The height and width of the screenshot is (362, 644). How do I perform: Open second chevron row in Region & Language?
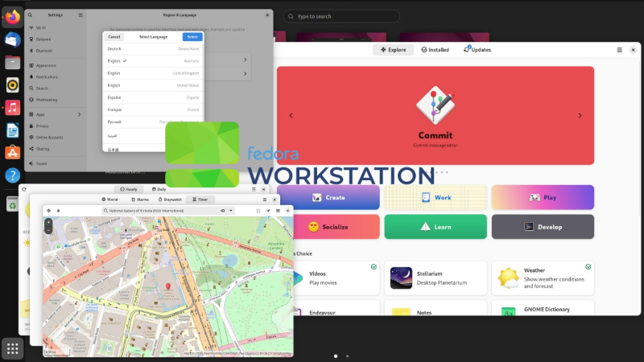tap(246, 74)
